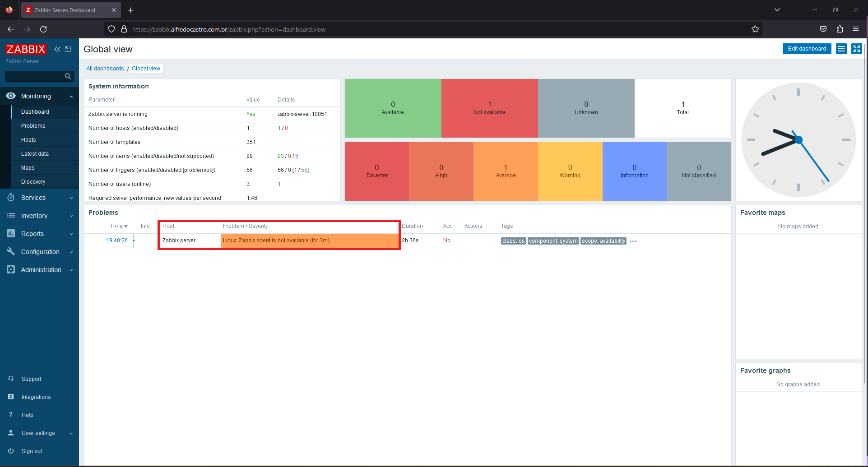Click the analog clock widget

click(798, 140)
